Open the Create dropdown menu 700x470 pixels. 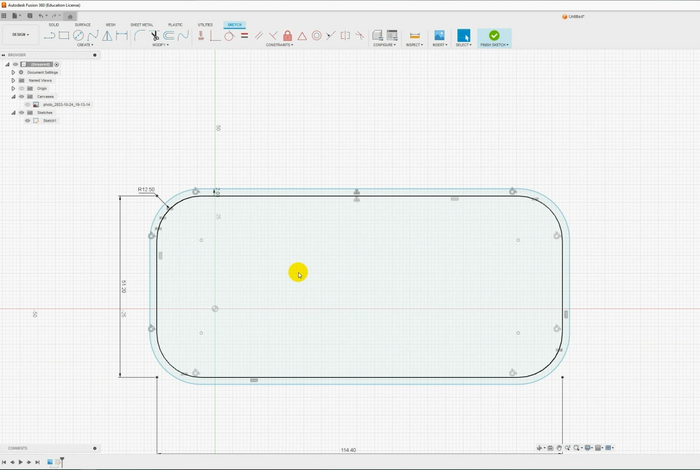[85, 45]
